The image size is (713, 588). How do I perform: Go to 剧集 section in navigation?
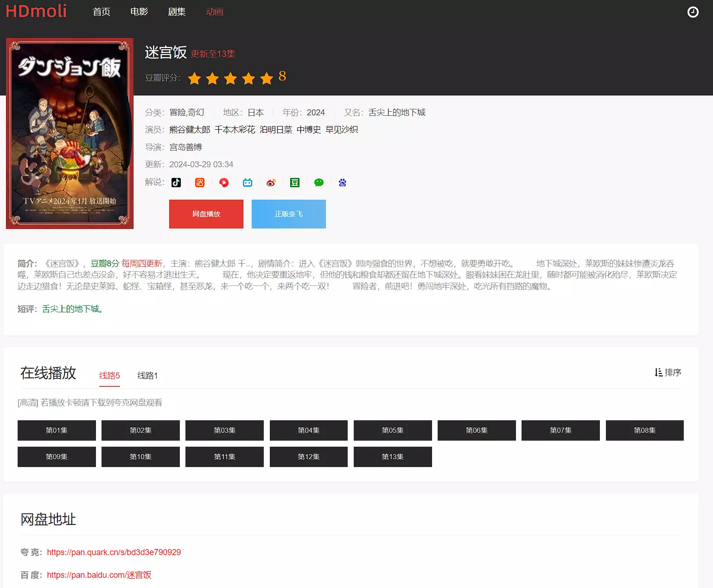pos(177,12)
